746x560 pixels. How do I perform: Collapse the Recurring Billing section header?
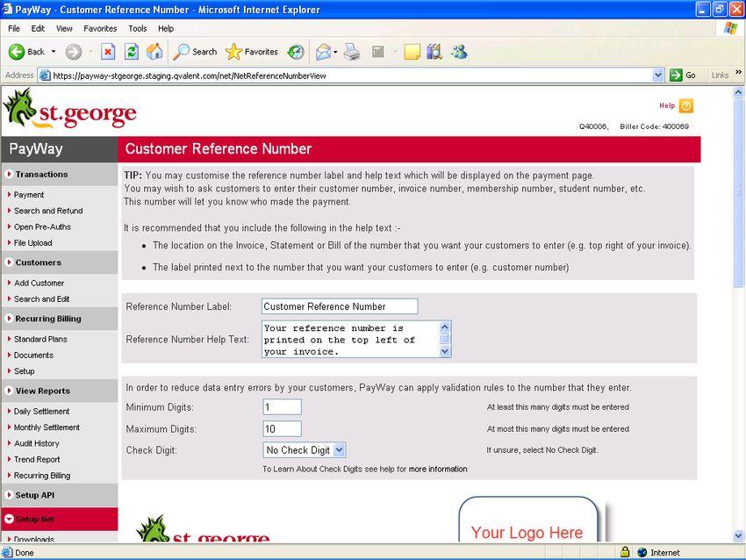(x=60, y=319)
